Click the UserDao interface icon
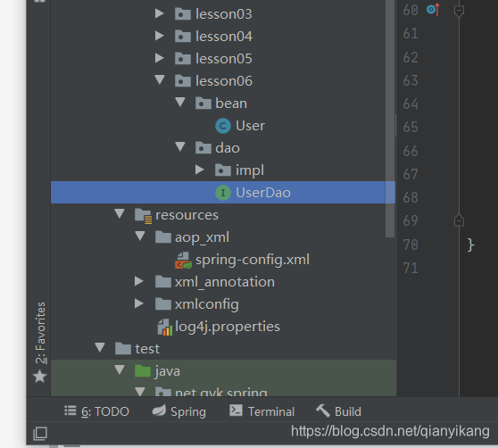 pyautogui.click(x=223, y=193)
